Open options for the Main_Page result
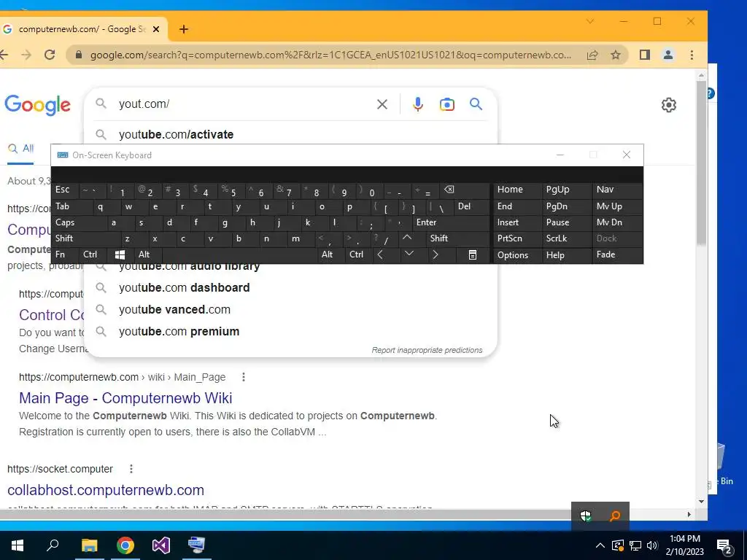 click(x=244, y=377)
